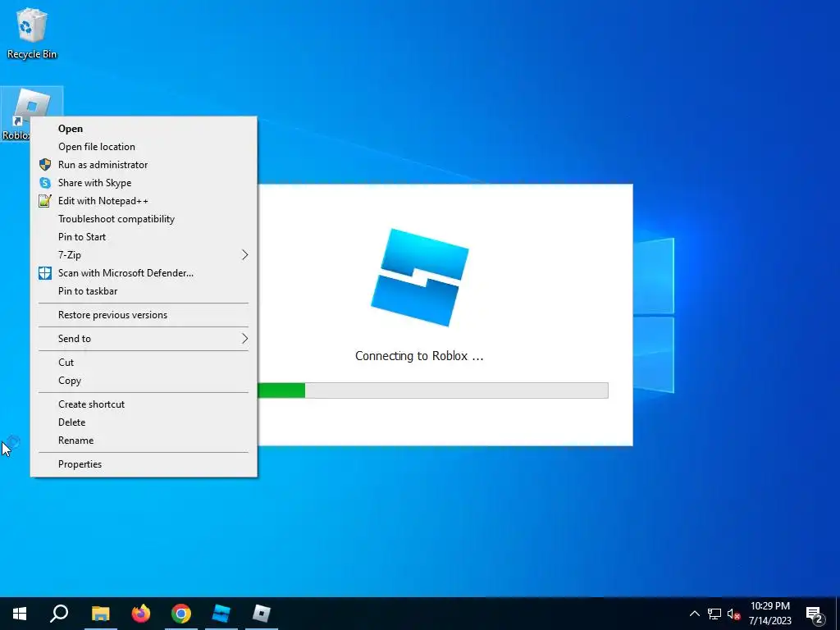
Task: Select Create shortcut
Action: pyautogui.click(x=144, y=404)
